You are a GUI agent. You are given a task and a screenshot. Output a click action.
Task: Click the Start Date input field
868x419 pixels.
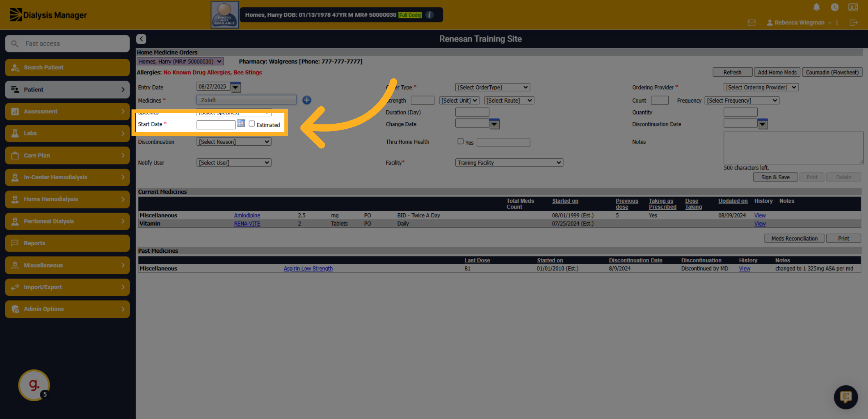point(216,124)
